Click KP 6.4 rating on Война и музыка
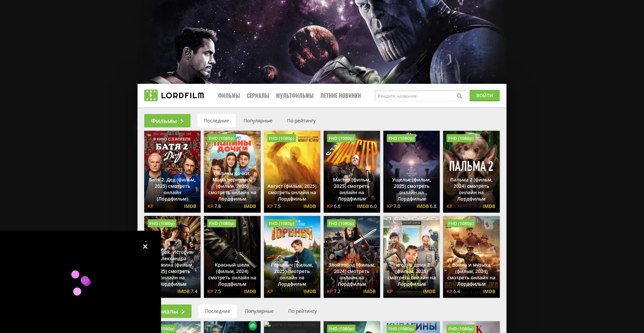Viewport: 644px width, 333px height. click(x=453, y=291)
